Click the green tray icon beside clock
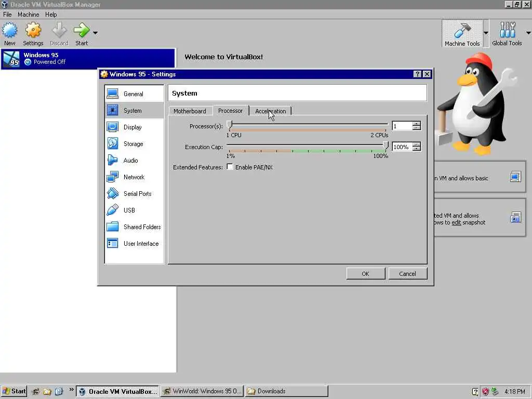This screenshot has width=532, height=399. pos(495,392)
